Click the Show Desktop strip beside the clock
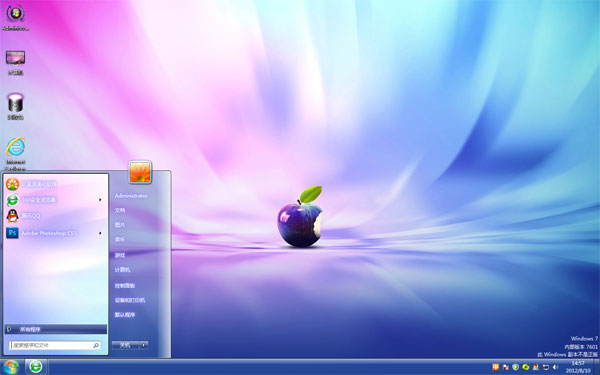The image size is (600, 375). [597, 367]
